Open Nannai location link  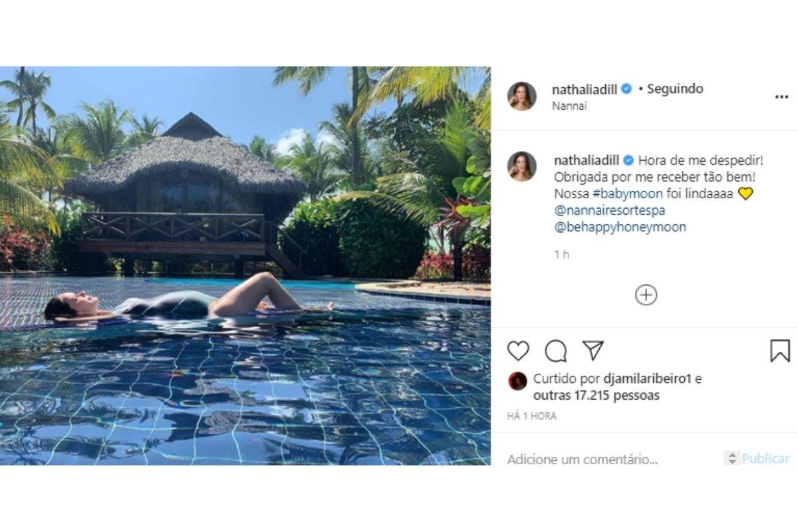click(569, 106)
